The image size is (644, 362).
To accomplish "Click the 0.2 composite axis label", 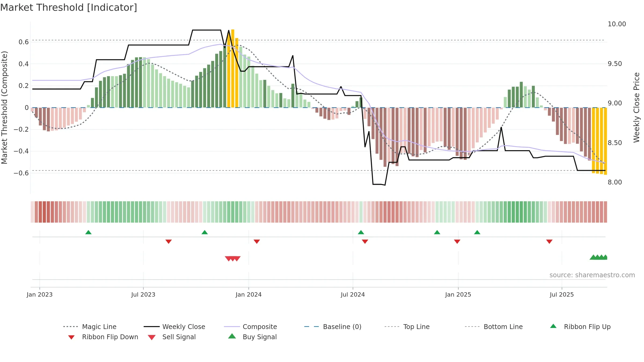I will pyautogui.click(x=24, y=86).
